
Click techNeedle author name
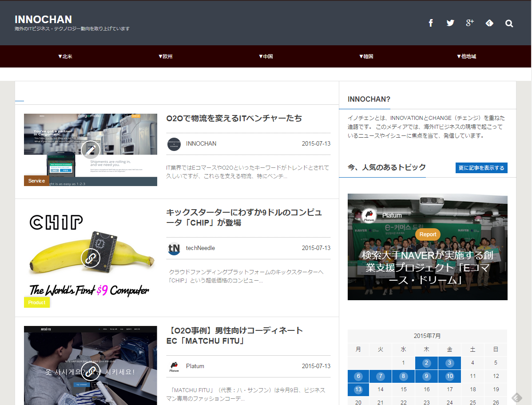201,248
